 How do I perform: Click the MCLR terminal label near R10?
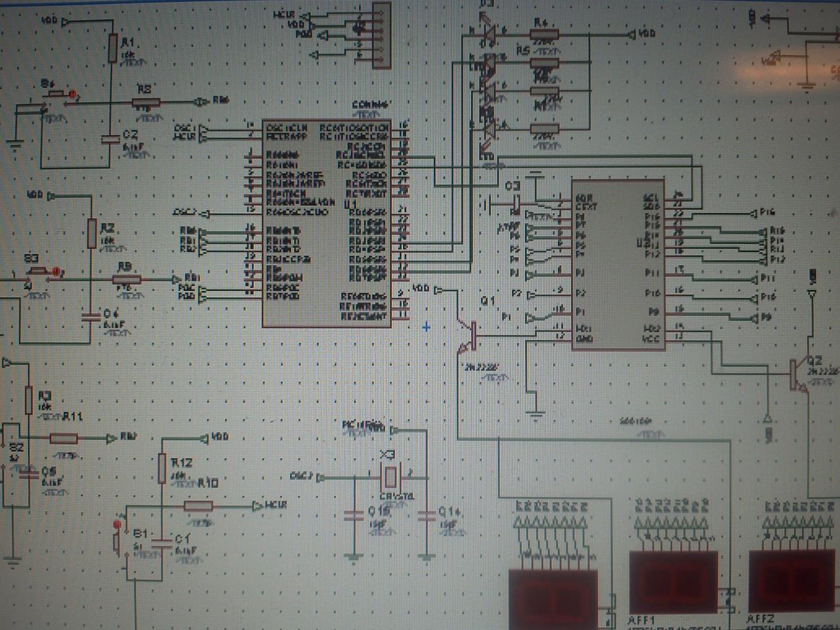click(276, 505)
